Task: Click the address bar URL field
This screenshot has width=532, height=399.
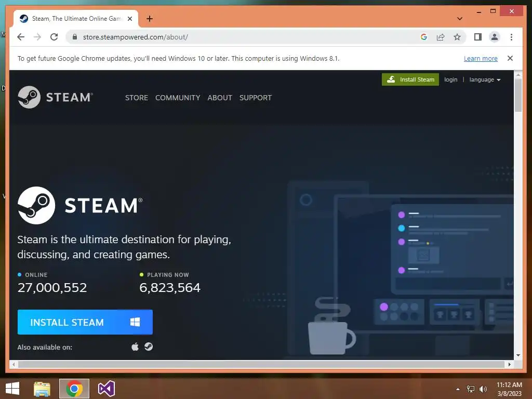Action: point(244,37)
